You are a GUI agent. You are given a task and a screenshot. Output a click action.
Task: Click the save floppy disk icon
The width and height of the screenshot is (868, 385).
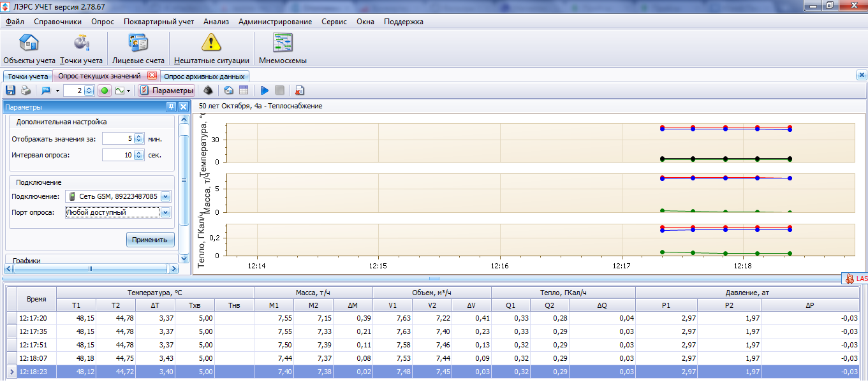(x=10, y=91)
